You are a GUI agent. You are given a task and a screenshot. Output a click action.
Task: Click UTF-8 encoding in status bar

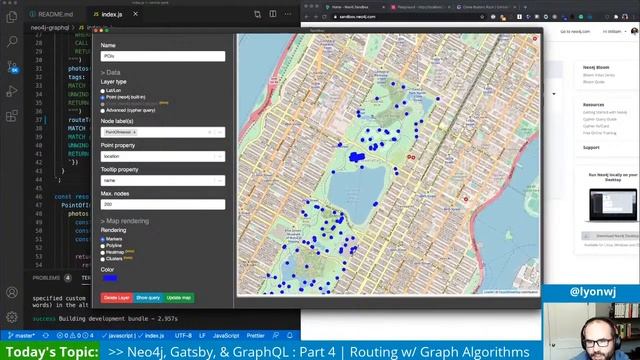[183, 336]
